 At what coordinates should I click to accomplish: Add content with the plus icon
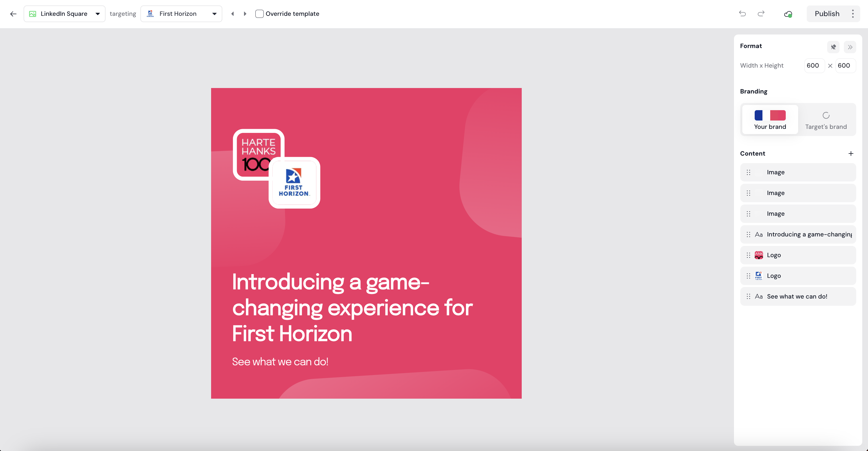[x=851, y=153]
